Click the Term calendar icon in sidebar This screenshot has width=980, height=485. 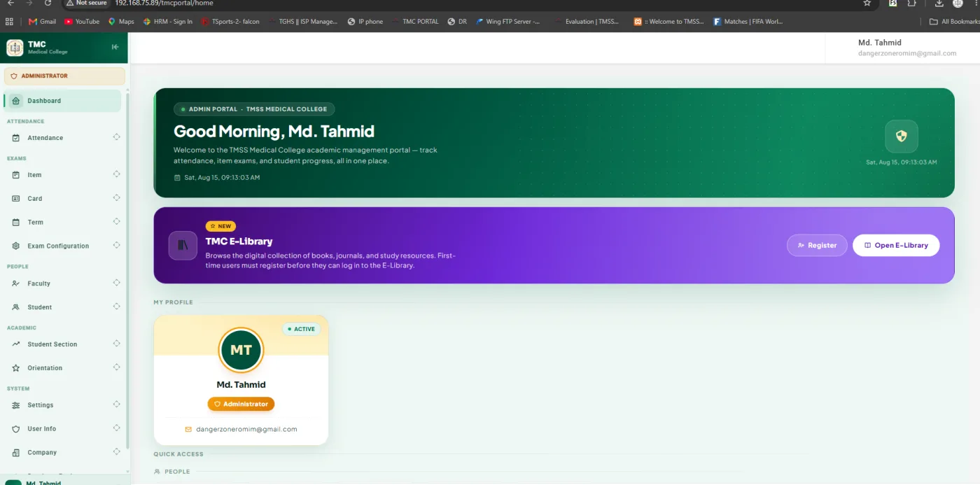[16, 223]
